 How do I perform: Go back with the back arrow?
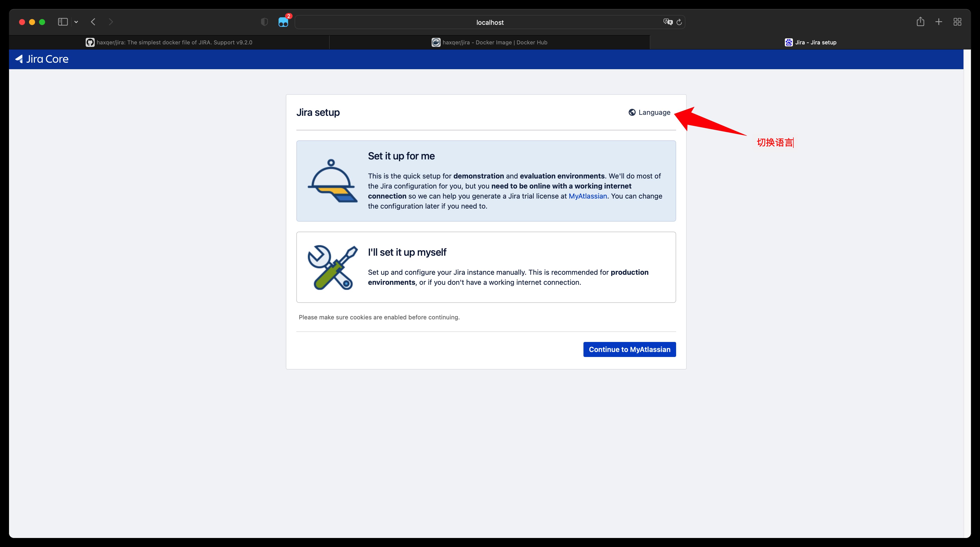[x=93, y=22]
